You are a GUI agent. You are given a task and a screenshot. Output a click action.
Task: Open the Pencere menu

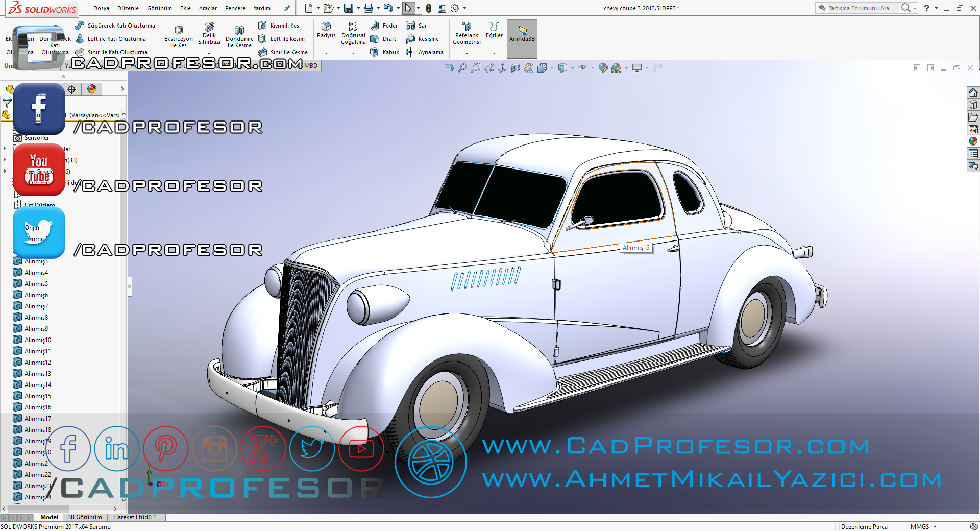(x=235, y=8)
